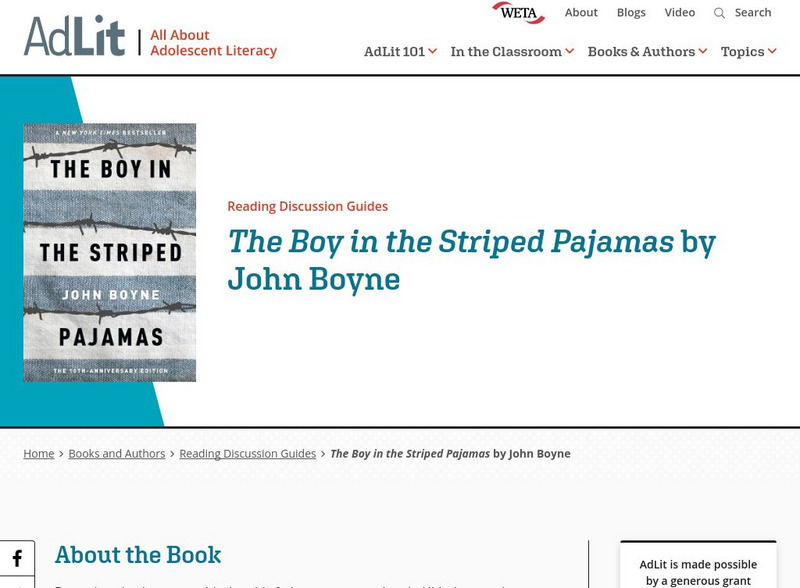Open the Books & Authors dropdown
800x588 pixels.
tap(647, 52)
